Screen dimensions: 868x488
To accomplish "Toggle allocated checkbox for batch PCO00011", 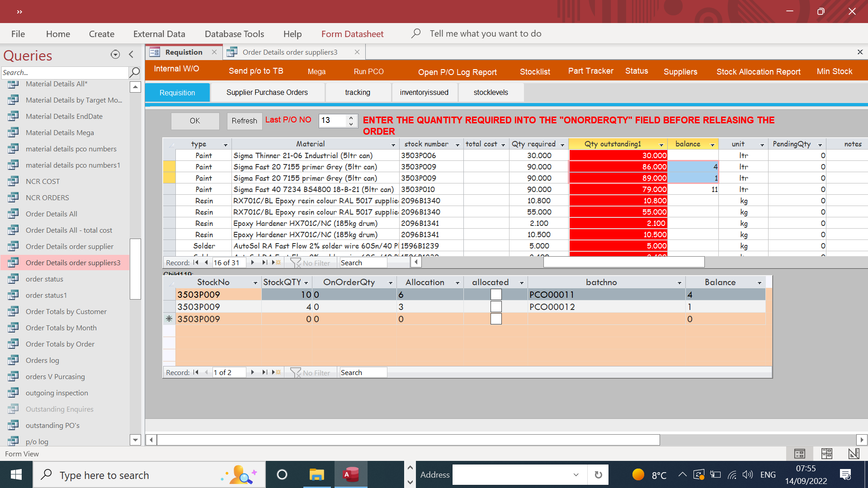I will [x=496, y=295].
